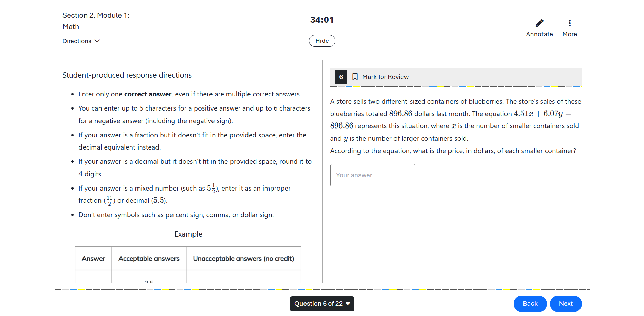Click the Directions chevron arrow

pos(97,41)
